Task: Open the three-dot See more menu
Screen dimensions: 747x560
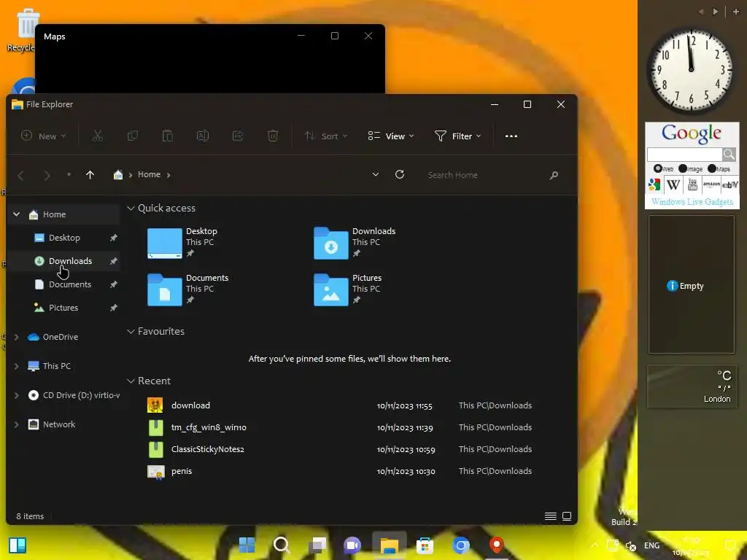Action: pyautogui.click(x=511, y=136)
